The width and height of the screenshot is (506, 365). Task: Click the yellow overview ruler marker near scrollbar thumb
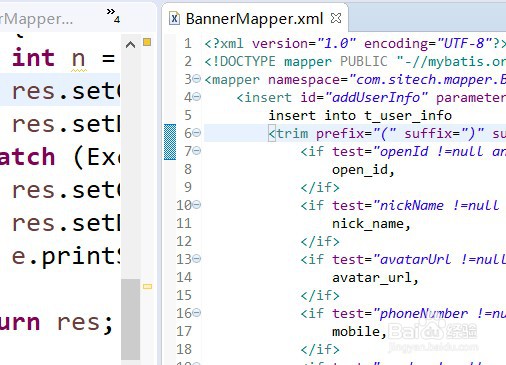tap(147, 286)
